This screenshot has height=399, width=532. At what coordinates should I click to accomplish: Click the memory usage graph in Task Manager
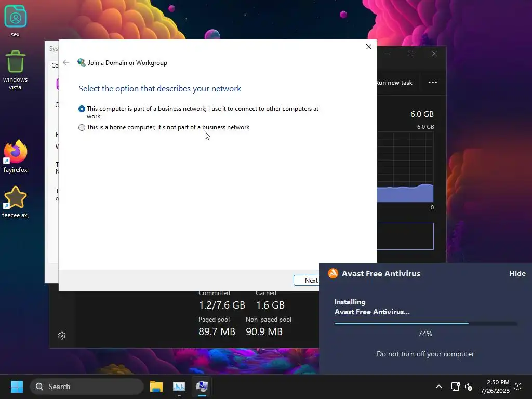405,167
